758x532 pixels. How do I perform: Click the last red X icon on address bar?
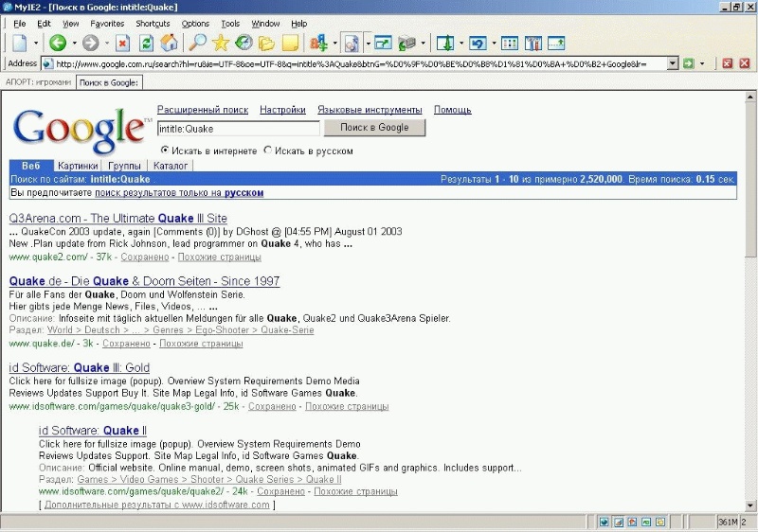point(745,63)
